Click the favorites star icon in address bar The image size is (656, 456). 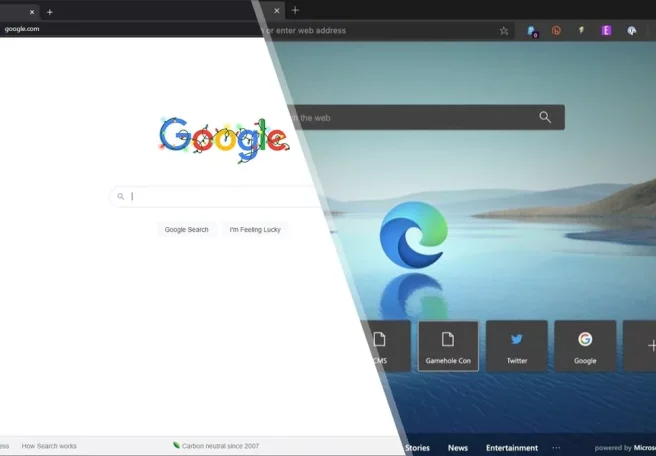[x=503, y=31]
